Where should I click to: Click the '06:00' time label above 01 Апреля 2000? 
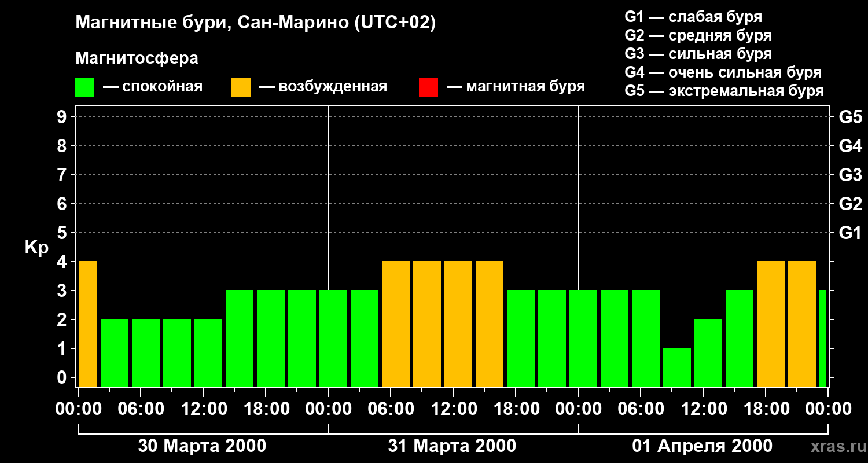641,409
